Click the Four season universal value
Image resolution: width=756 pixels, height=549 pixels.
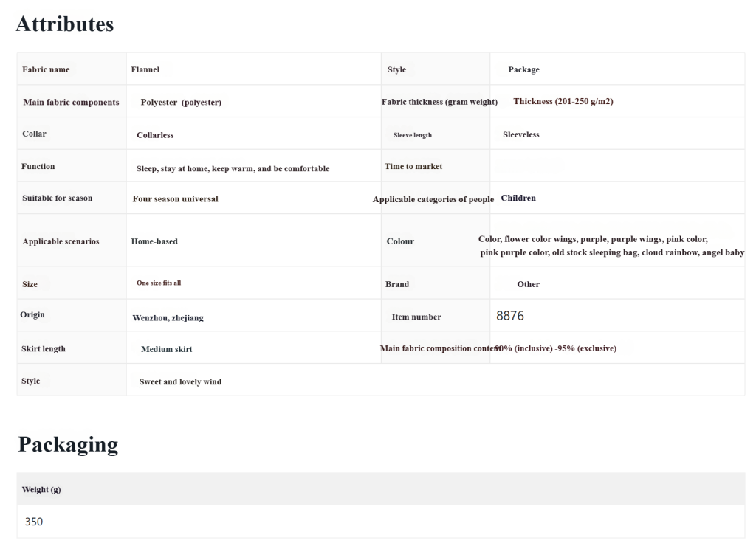[x=176, y=198]
